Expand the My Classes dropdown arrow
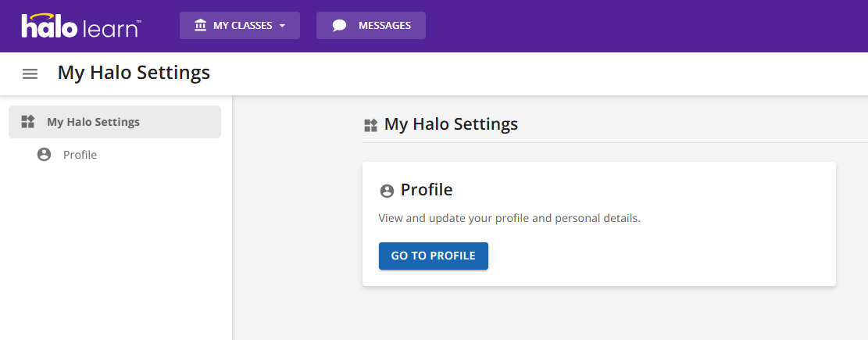This screenshot has width=868, height=340. [x=282, y=26]
